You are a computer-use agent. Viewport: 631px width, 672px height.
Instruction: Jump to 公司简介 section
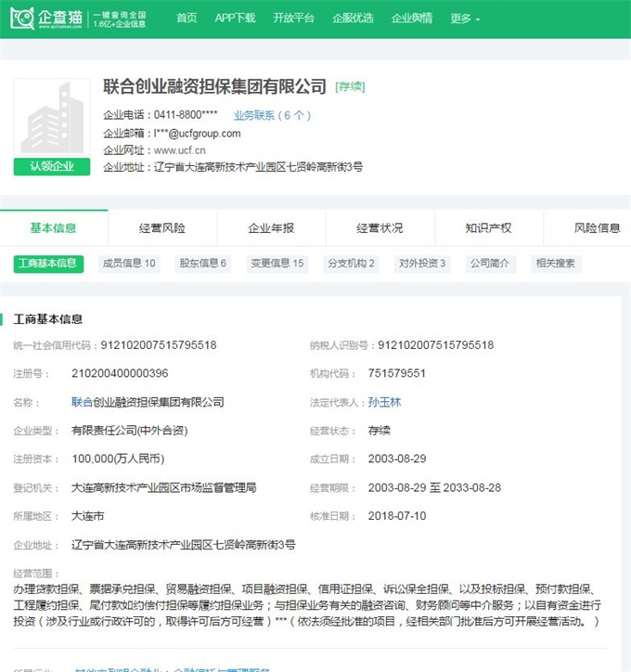(490, 264)
